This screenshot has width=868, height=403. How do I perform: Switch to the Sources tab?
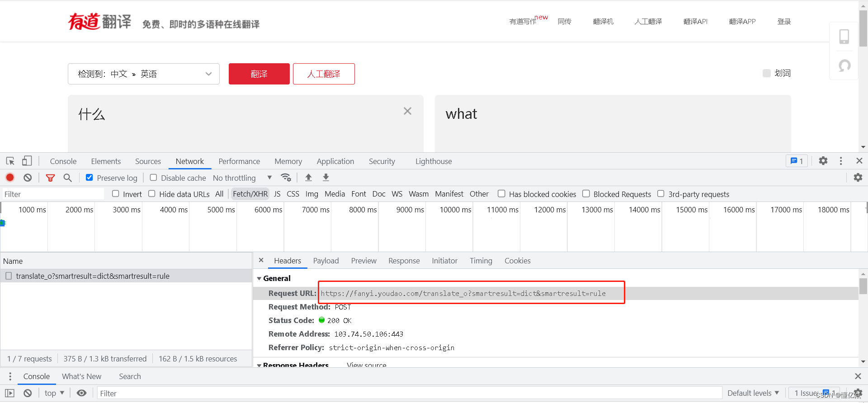[x=148, y=161]
